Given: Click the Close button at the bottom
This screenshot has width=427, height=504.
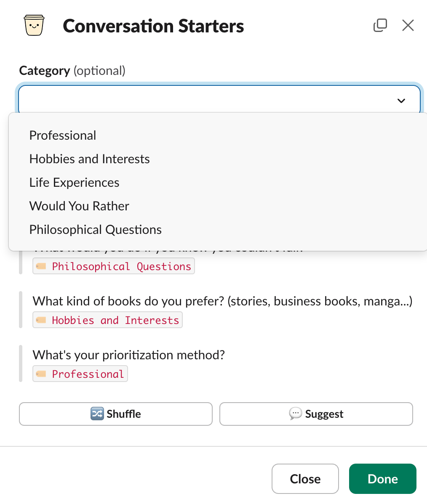Looking at the screenshot, I should [x=305, y=479].
